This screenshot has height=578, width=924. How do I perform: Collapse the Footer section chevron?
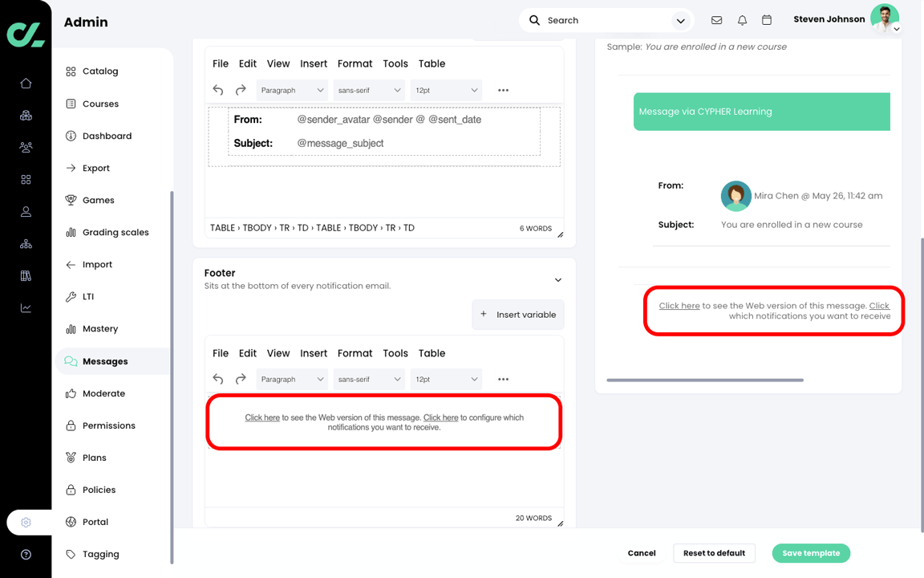click(558, 280)
